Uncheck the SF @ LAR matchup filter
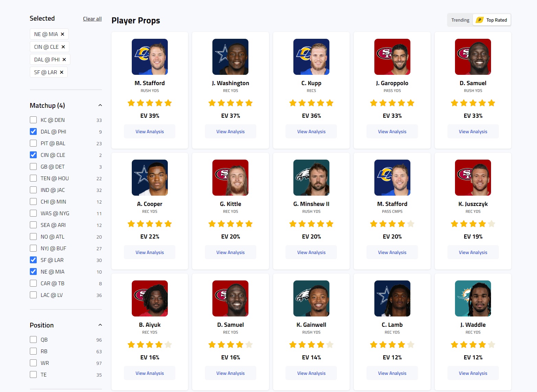537x392 pixels. [x=33, y=260]
